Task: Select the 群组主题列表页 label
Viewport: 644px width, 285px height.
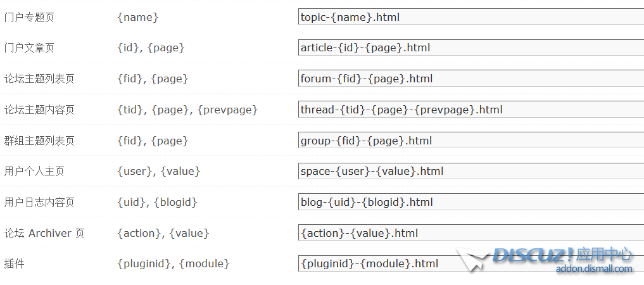Action: [39, 141]
